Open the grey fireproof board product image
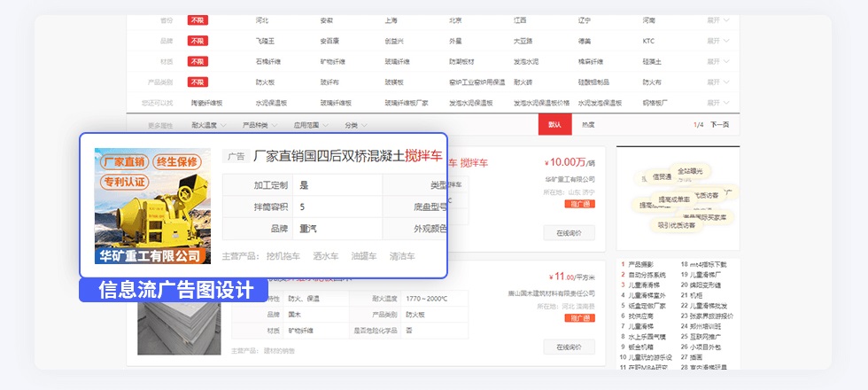Screen dimensions: 868x390 [179, 328]
